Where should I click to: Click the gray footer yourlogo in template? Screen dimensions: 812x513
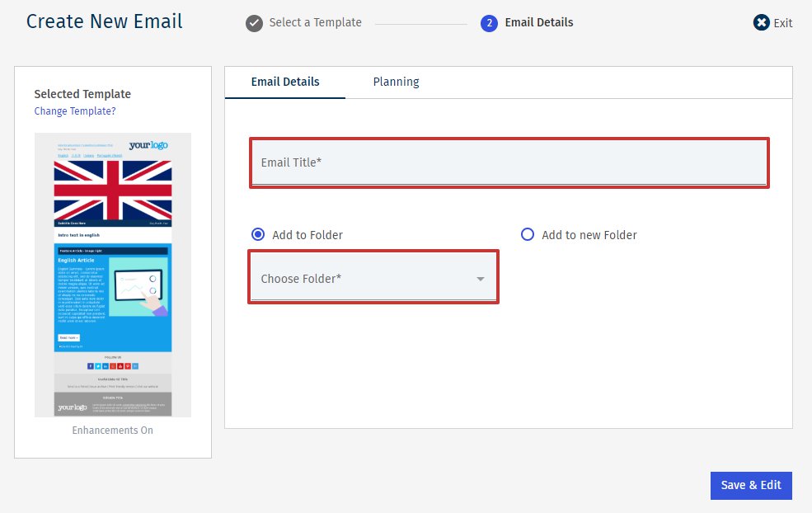(x=72, y=407)
